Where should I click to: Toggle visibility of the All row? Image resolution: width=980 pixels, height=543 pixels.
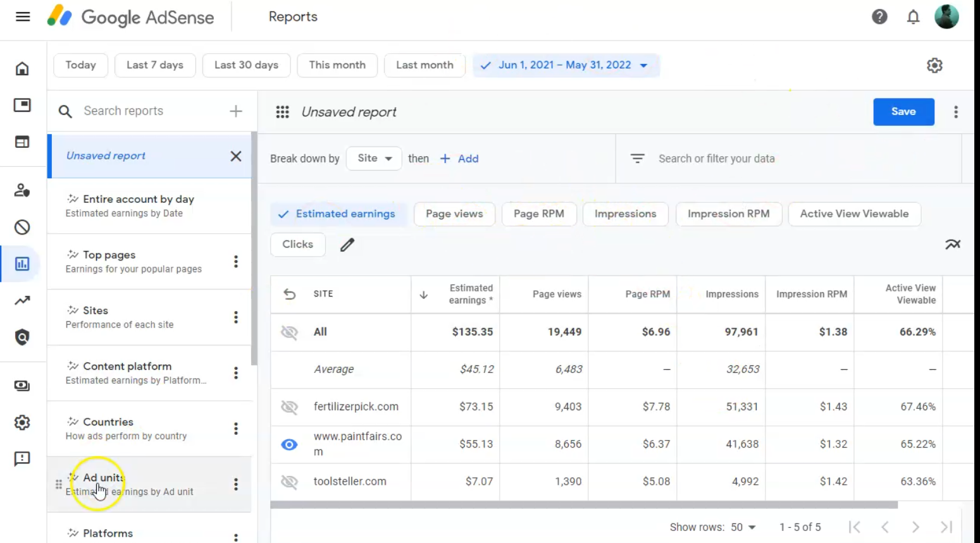point(289,332)
